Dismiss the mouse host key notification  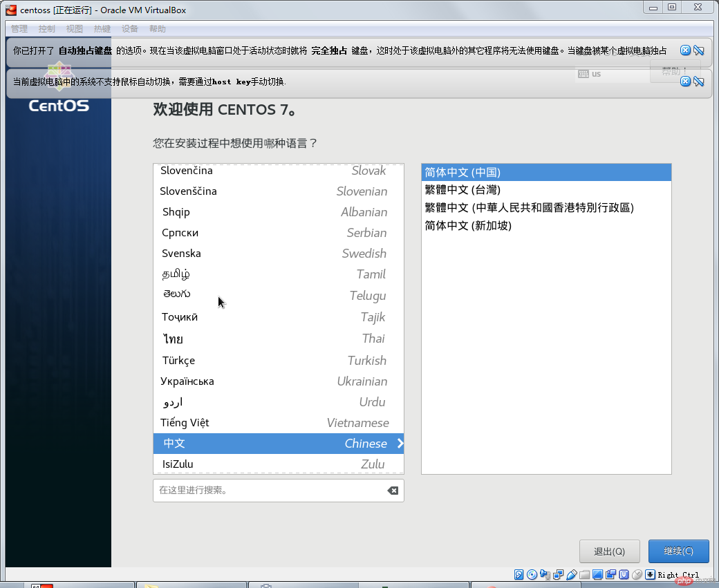click(685, 82)
